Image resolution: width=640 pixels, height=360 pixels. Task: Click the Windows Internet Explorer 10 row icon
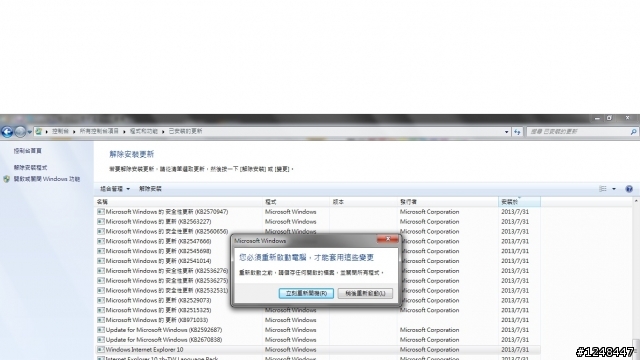100,350
